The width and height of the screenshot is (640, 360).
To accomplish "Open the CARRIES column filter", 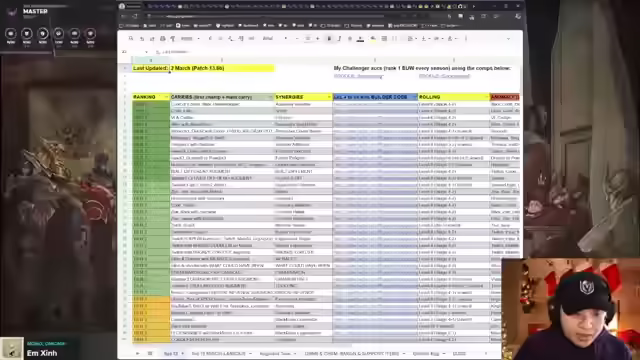I will tap(270, 97).
